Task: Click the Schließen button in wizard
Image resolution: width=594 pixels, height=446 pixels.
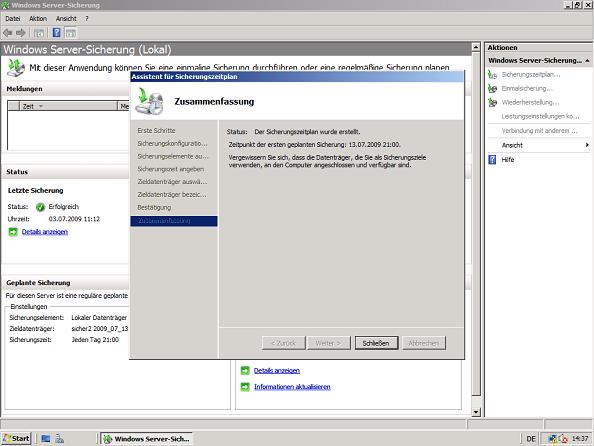Action: pyautogui.click(x=376, y=343)
